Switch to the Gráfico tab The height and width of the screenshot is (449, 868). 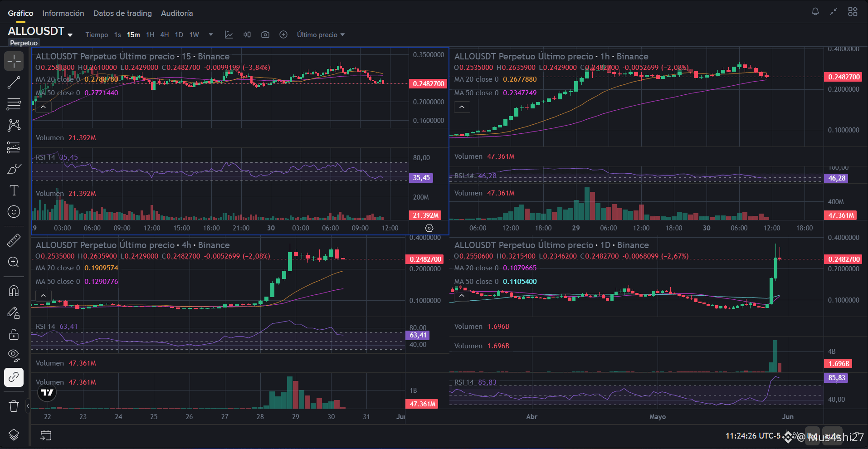pos(20,13)
